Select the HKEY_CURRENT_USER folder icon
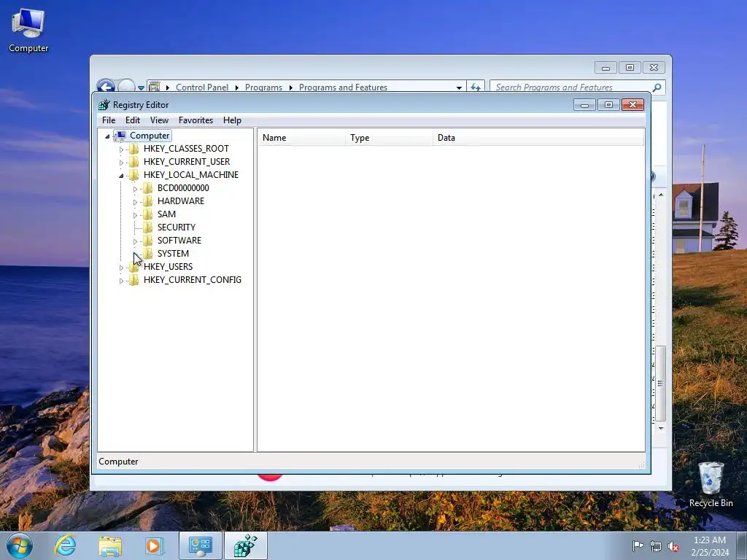Image resolution: width=747 pixels, height=560 pixels. 134,161
